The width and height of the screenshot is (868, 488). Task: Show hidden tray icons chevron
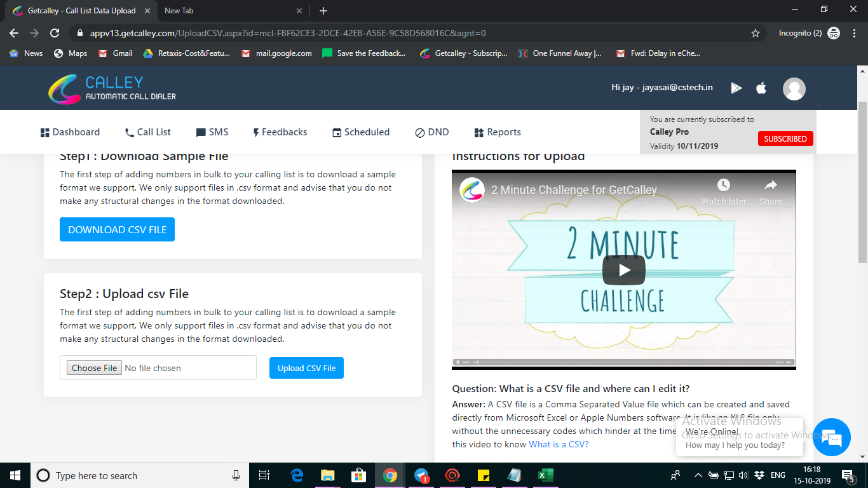[x=698, y=475]
